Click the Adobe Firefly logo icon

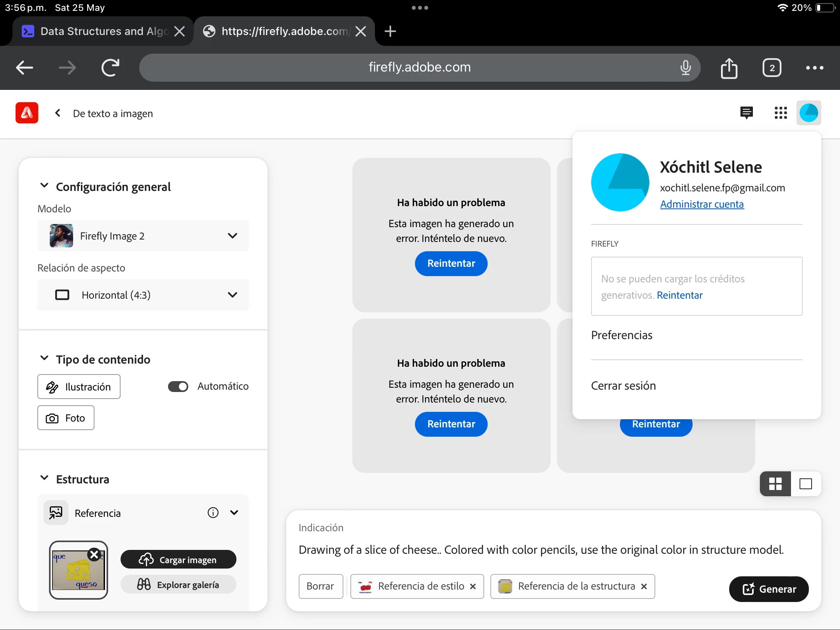(x=27, y=113)
